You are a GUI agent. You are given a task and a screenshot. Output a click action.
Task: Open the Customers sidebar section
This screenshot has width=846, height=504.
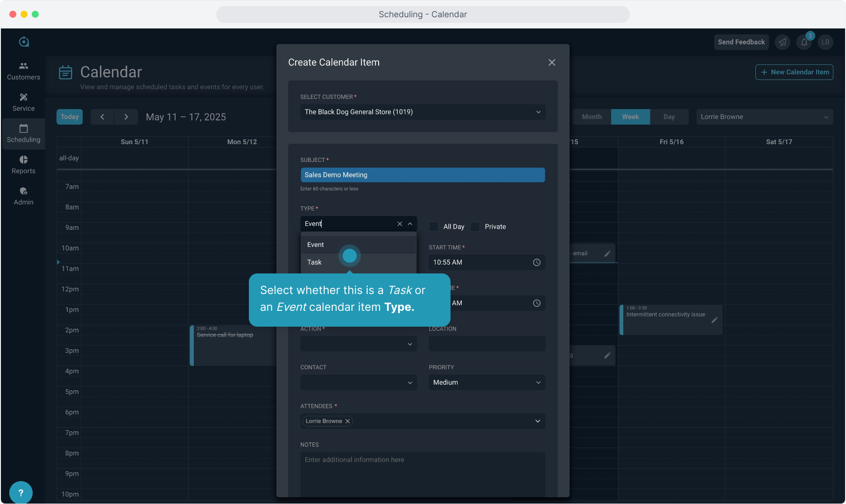(23, 71)
